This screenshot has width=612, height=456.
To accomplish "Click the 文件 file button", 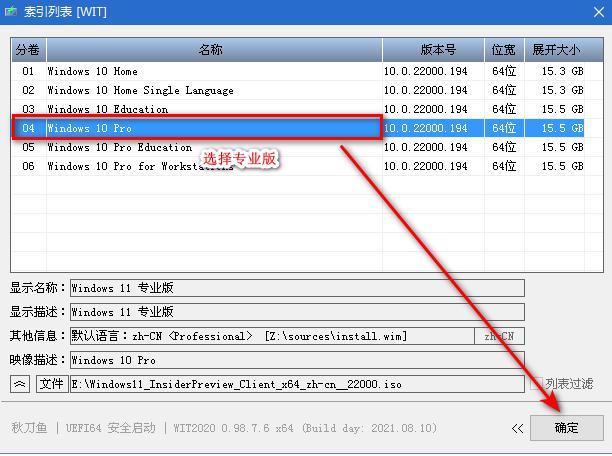I will (52, 384).
